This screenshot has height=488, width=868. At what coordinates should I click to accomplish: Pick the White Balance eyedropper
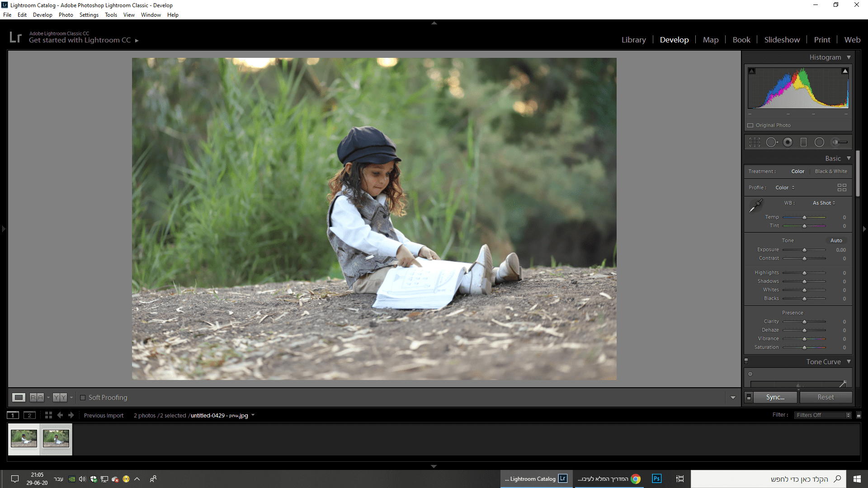point(756,206)
